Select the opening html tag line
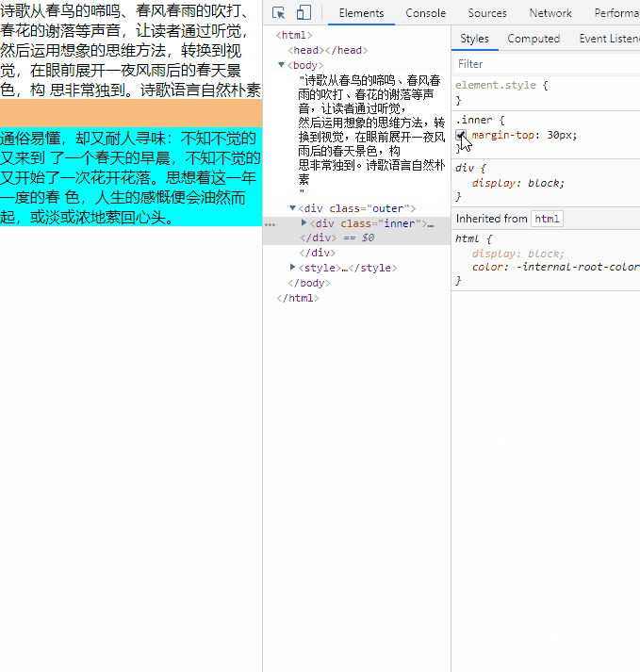 tap(294, 35)
